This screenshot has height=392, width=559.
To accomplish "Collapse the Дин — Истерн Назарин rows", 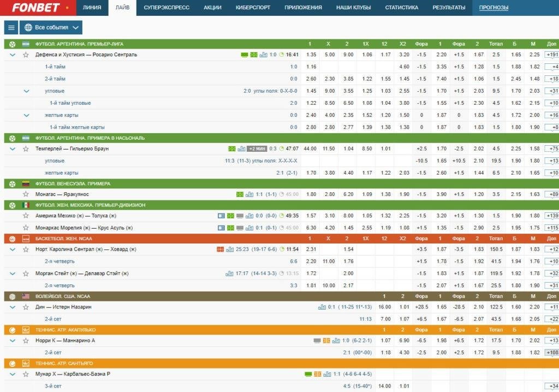I will (x=13, y=307).
